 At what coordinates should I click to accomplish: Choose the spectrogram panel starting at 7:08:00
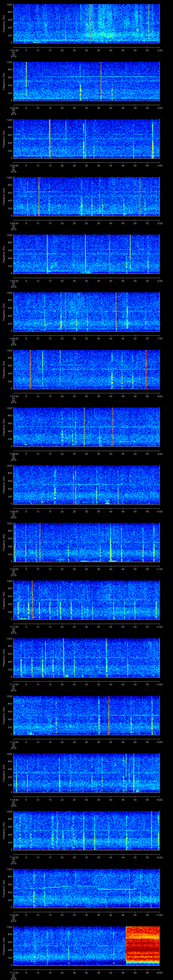(x=87, y=427)
